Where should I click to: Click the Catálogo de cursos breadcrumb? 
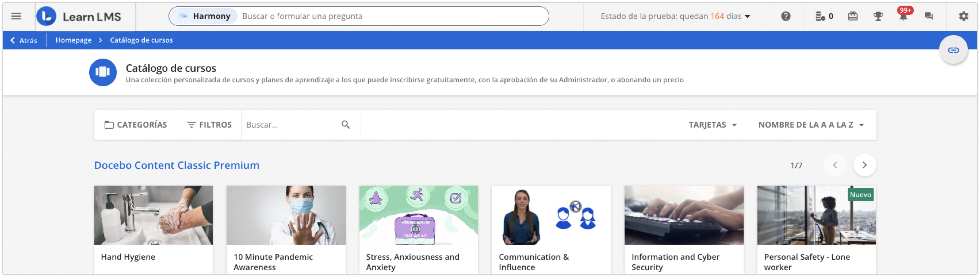tap(141, 40)
